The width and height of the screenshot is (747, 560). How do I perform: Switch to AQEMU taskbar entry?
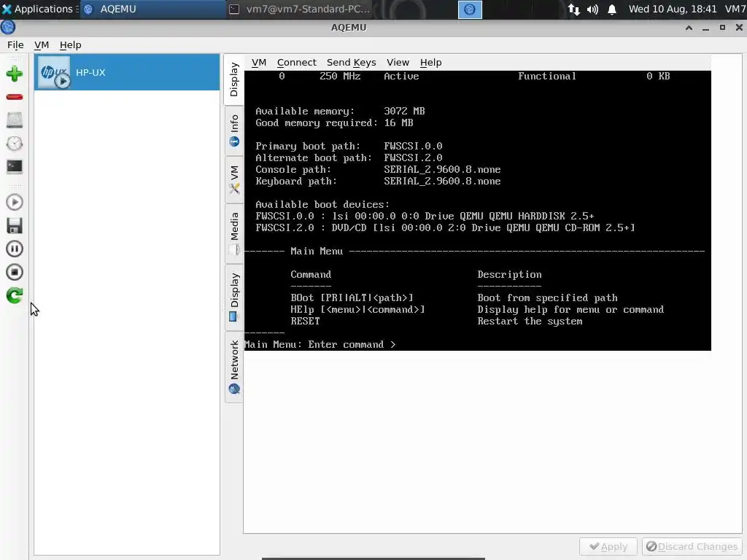click(152, 9)
